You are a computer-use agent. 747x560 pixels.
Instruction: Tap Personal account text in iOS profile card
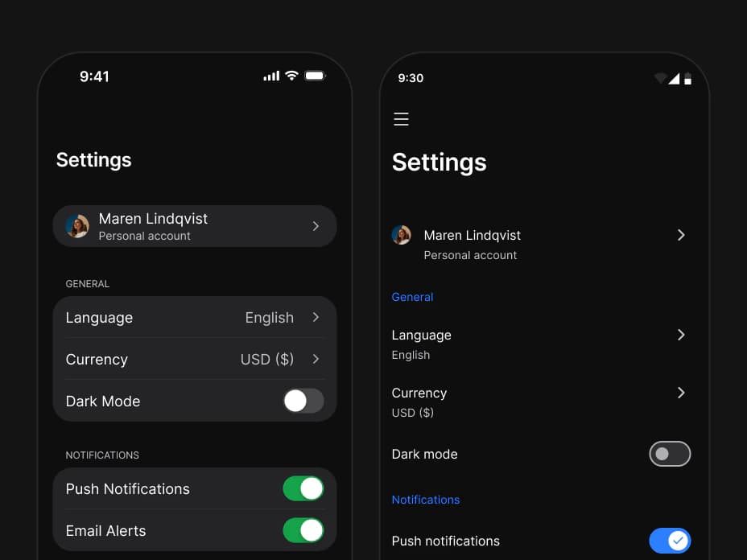tap(144, 237)
